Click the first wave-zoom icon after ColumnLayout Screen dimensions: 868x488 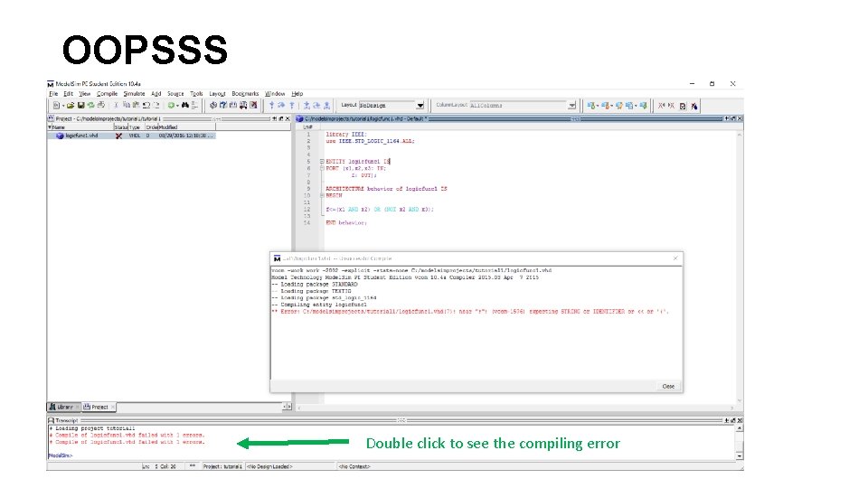[x=591, y=105]
